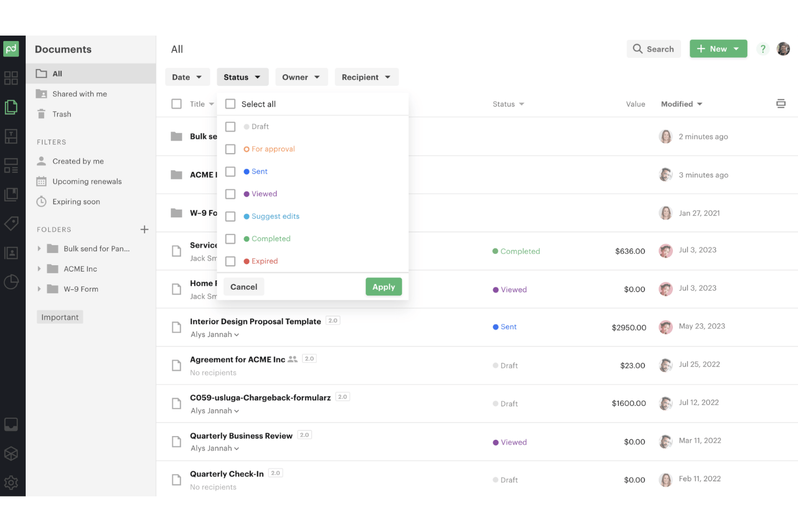The height and width of the screenshot is (532, 798).
Task: Open the Catalog tag icon in rail
Action: coord(11,223)
